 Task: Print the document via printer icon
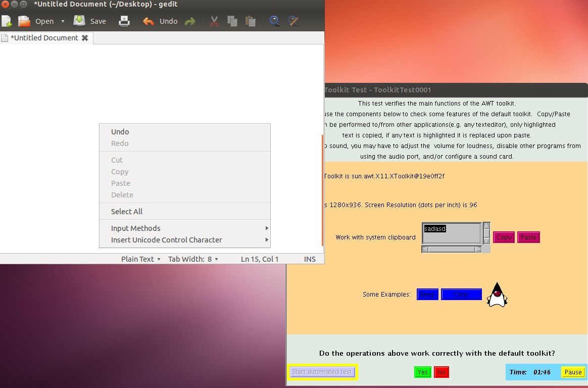[124, 21]
